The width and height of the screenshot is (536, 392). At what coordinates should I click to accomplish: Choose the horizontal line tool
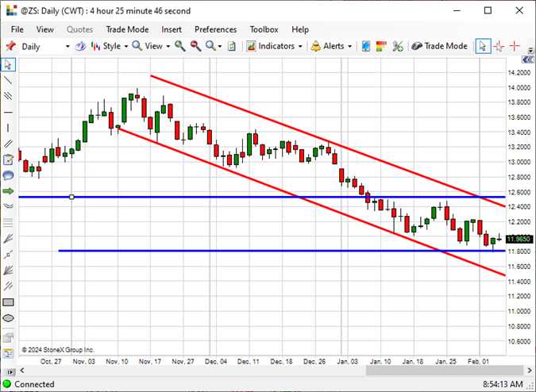tap(8, 112)
